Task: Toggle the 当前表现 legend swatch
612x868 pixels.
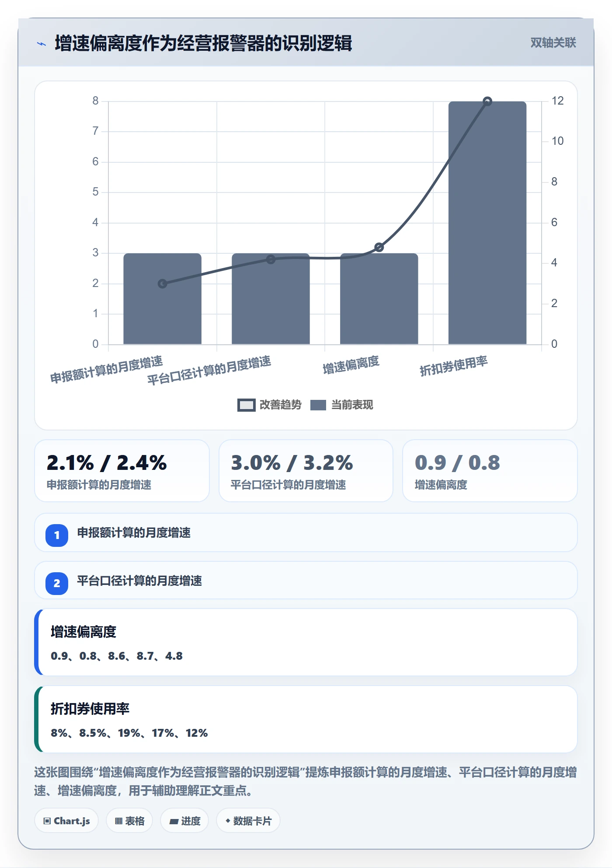Action: pos(318,405)
